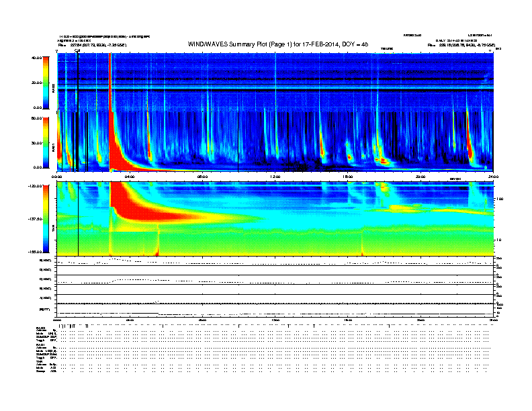Select the RAD2 color scale bar

46,83
